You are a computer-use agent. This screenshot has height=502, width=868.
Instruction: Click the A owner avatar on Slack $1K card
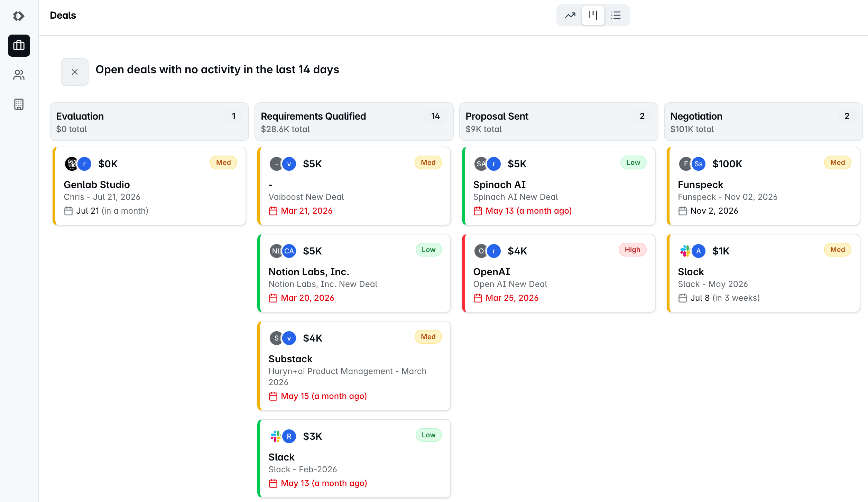699,251
